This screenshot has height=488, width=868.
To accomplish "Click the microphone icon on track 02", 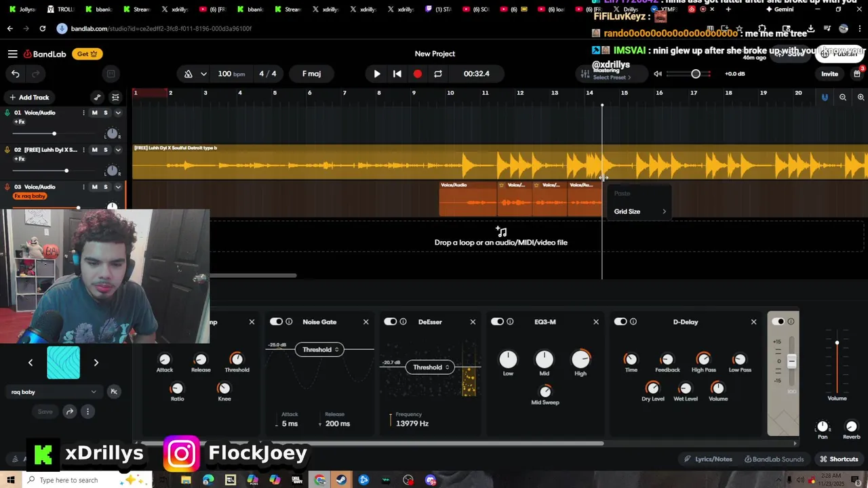I will click(x=7, y=150).
